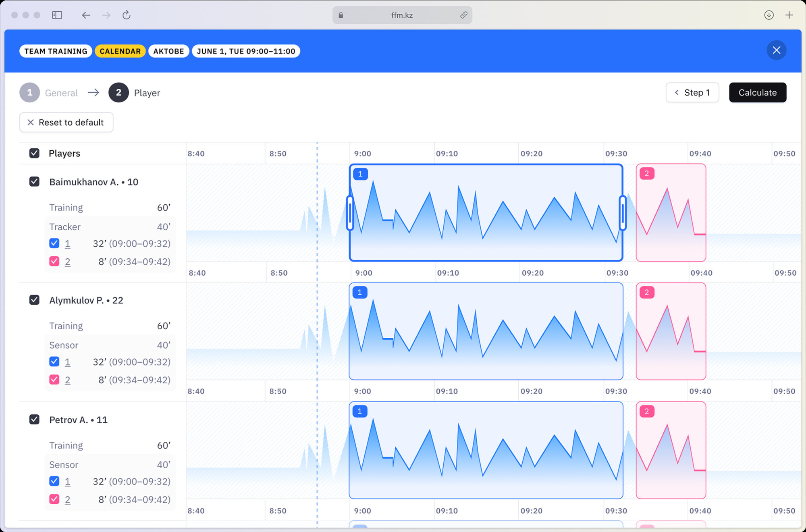Go forward with the browser arrow
The height and width of the screenshot is (532, 806).
pos(106,15)
